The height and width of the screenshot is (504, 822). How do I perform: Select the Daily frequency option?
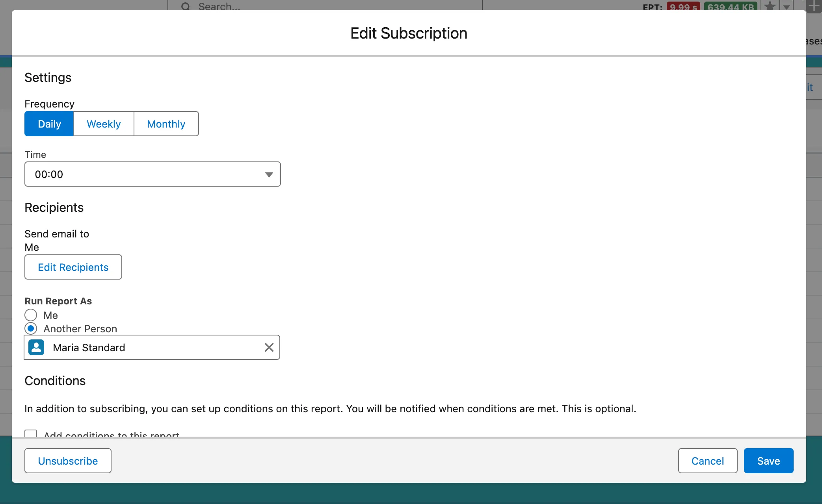point(49,124)
